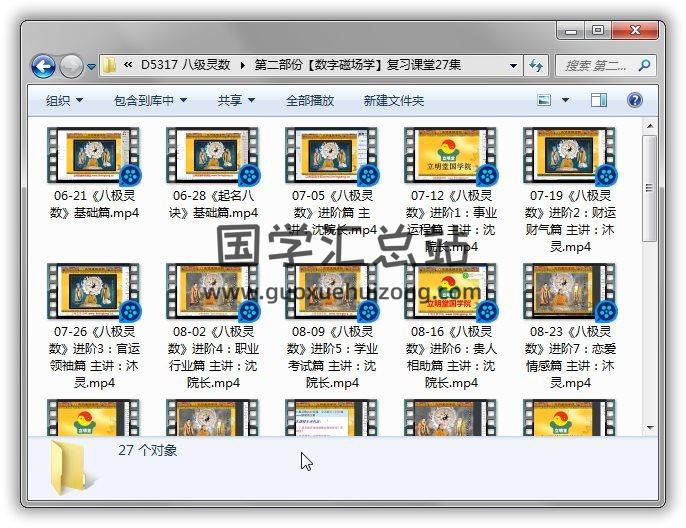Click the change view icon
This screenshot has height=528, width=686.
pyautogui.click(x=545, y=100)
